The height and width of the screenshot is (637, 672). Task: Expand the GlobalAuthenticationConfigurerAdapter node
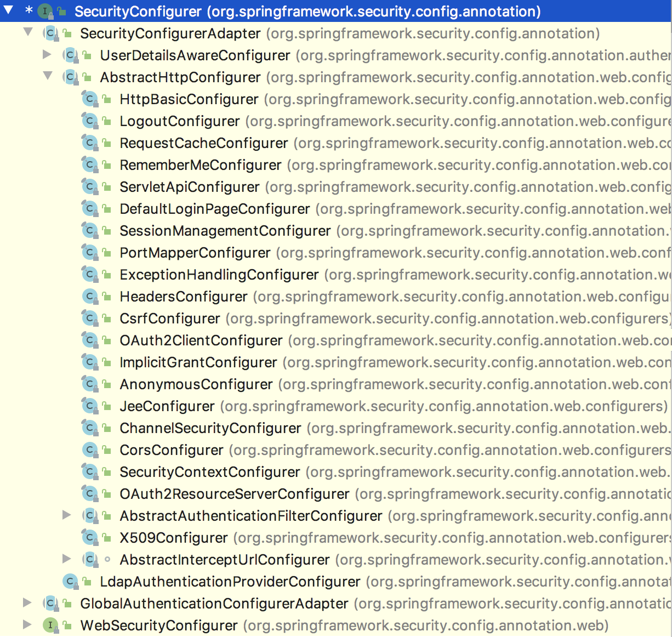27,603
